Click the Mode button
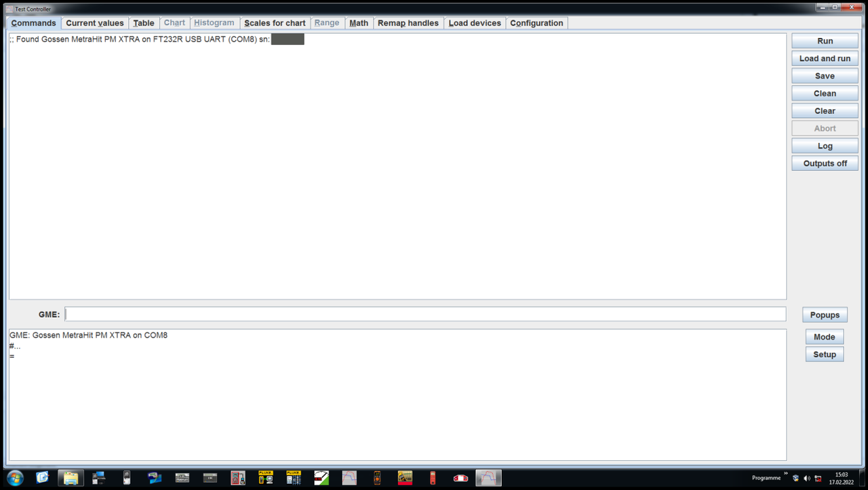Screen dimensions: 868x490 (x=825, y=337)
